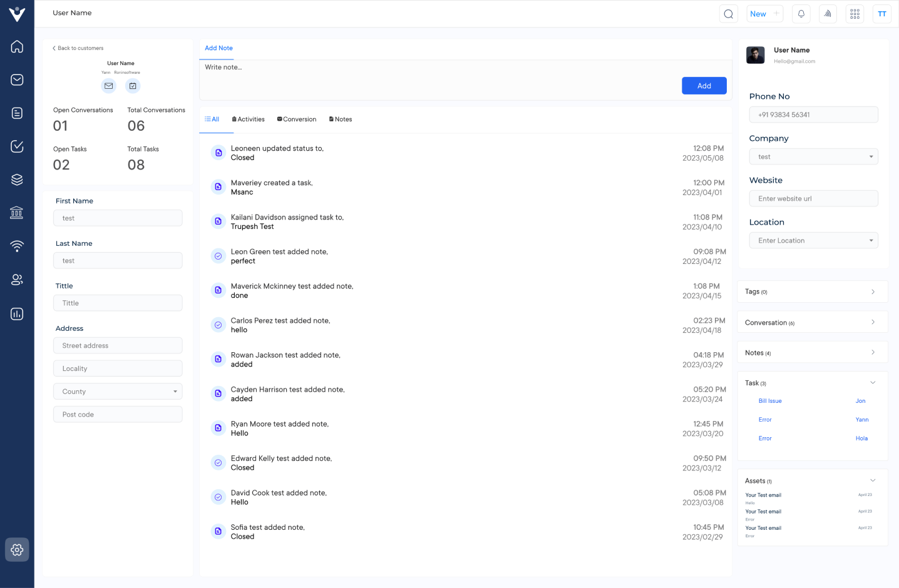Viewport: 899px width, 588px height.
Task: Open the Tasks checkmark icon in sidebar
Action: (16, 146)
